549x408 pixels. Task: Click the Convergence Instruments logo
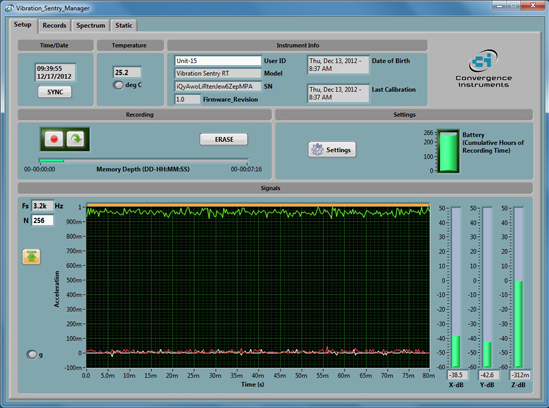[483, 69]
